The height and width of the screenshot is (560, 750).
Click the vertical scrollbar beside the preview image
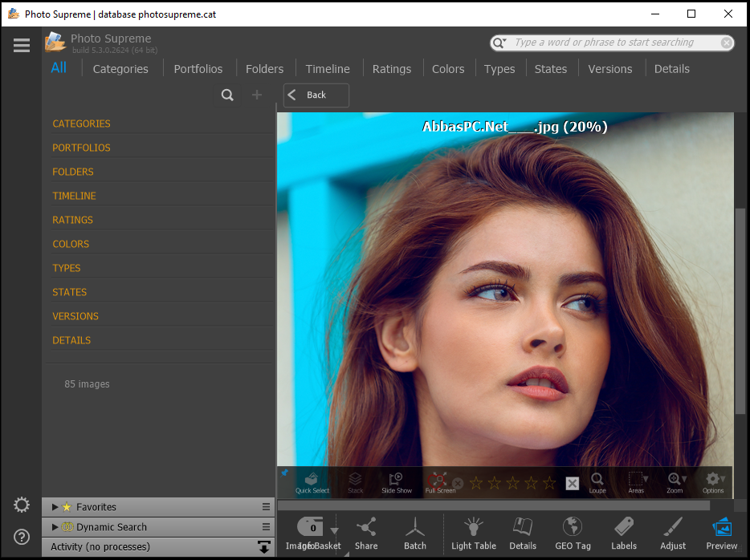tap(740, 310)
